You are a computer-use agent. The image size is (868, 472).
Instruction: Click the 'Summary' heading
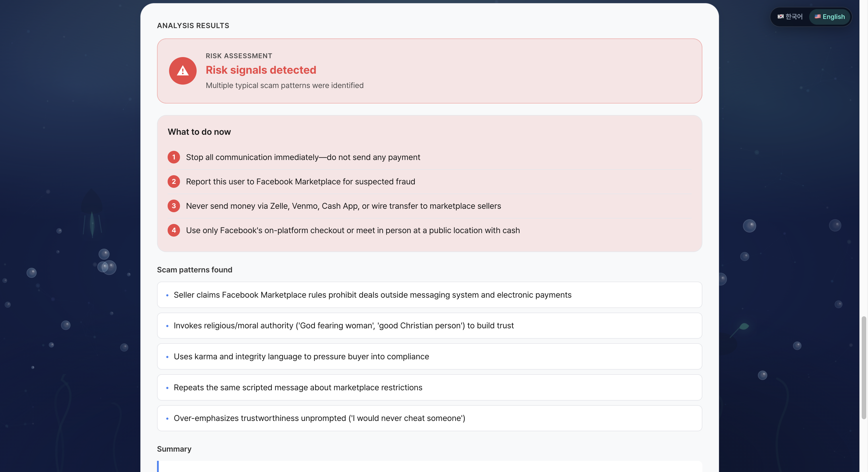point(174,449)
